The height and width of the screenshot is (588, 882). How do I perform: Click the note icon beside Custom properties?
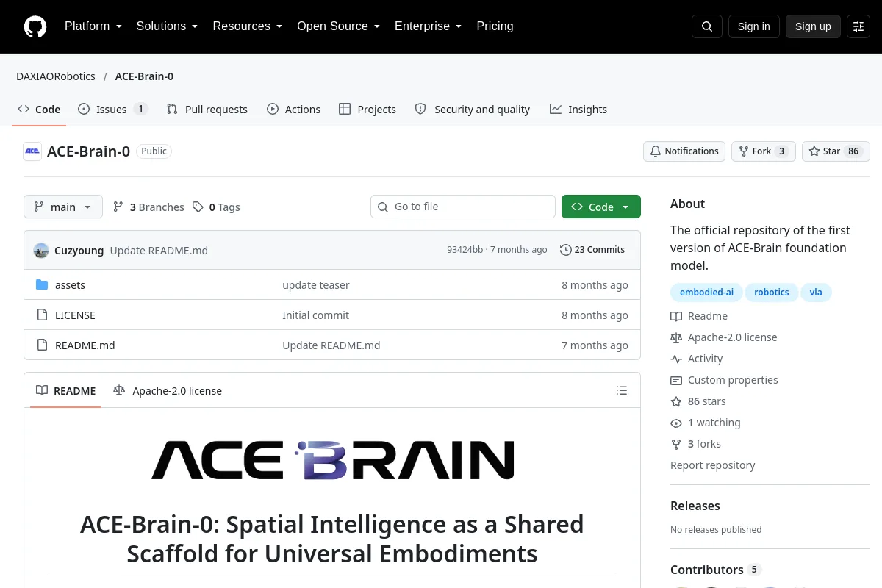[676, 380]
